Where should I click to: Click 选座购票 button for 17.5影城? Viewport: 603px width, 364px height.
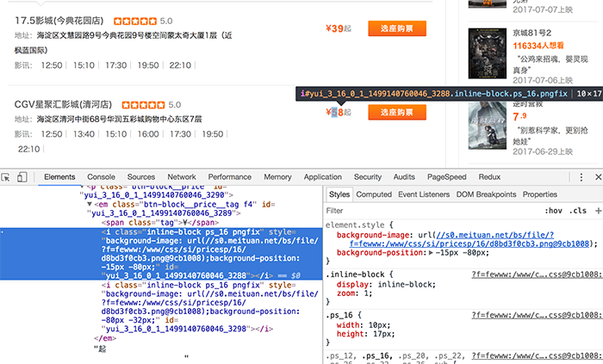pyautogui.click(x=397, y=28)
